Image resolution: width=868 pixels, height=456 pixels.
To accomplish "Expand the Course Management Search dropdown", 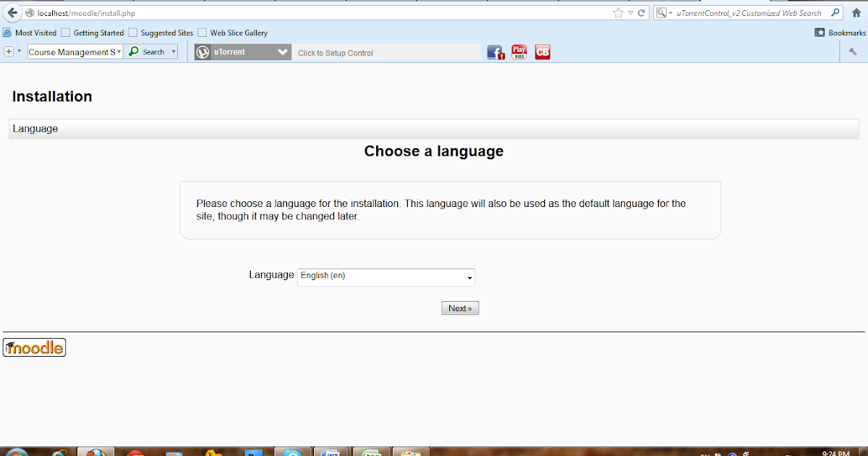I will [118, 51].
